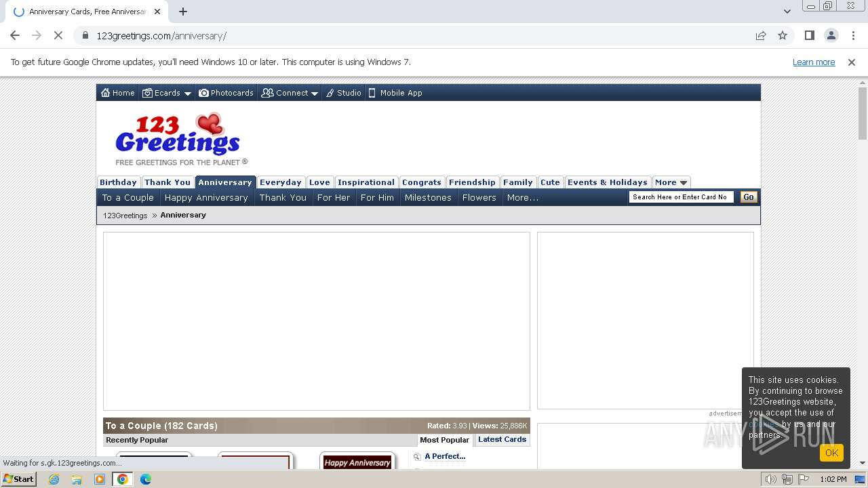Screen dimensions: 868x488
Task: Open the site information lock icon
Action: tap(85, 36)
